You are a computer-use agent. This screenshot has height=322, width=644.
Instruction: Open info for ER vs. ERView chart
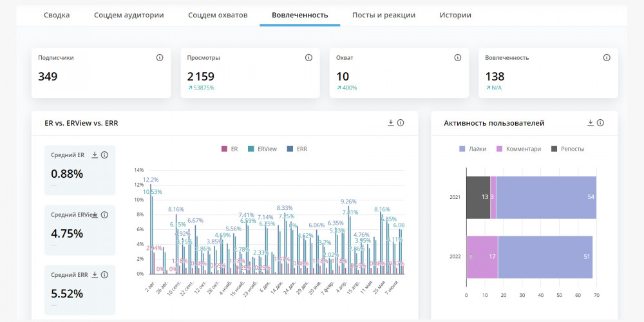(x=401, y=122)
